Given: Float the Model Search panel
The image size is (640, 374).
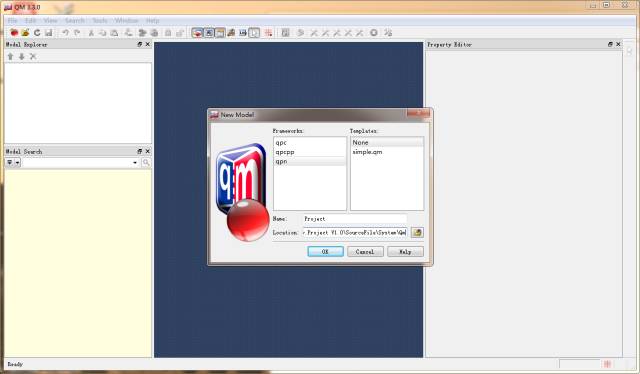Looking at the screenshot, I should click(140, 151).
